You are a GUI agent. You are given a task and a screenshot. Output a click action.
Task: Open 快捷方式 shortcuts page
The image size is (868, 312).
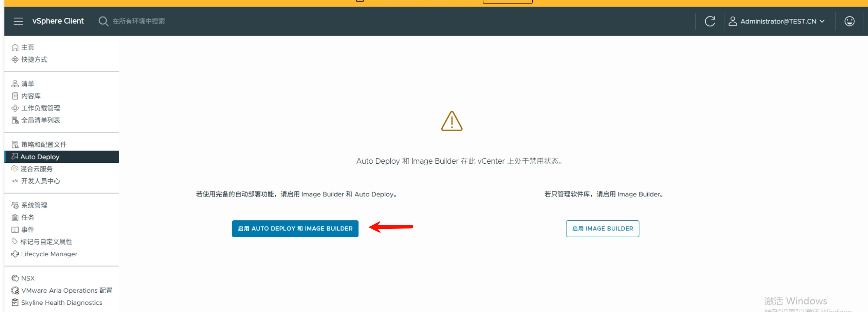click(34, 60)
